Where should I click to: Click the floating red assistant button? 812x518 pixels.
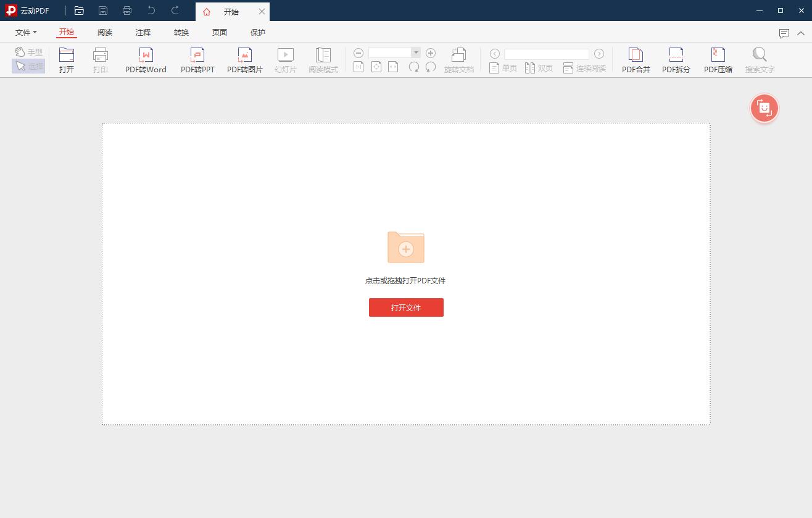point(764,109)
